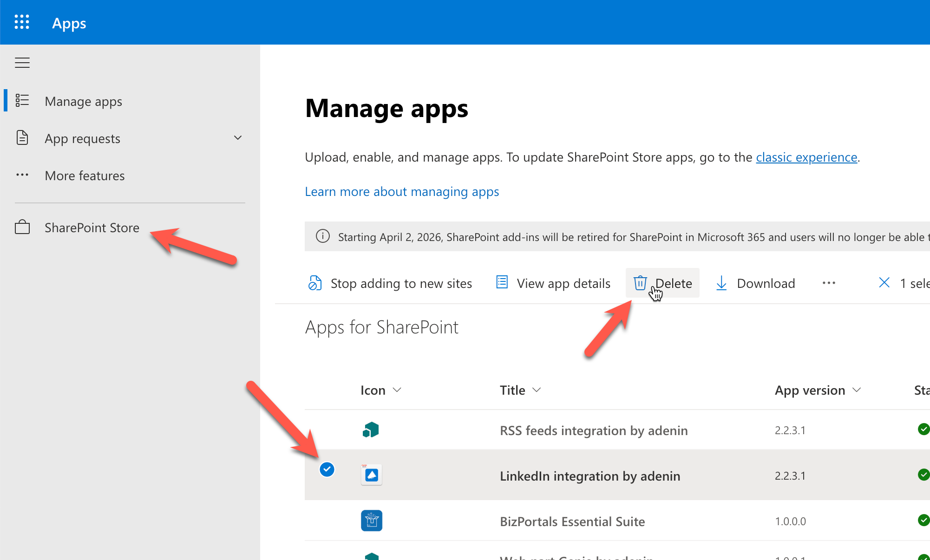The width and height of the screenshot is (930, 560).
Task: Expand the App requests menu chevron
Action: [x=238, y=138]
